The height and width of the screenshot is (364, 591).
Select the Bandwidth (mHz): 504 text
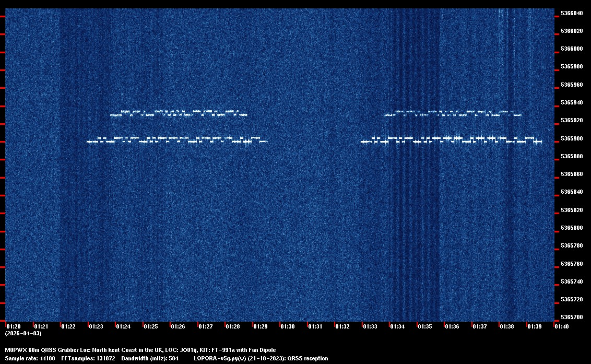point(150,359)
